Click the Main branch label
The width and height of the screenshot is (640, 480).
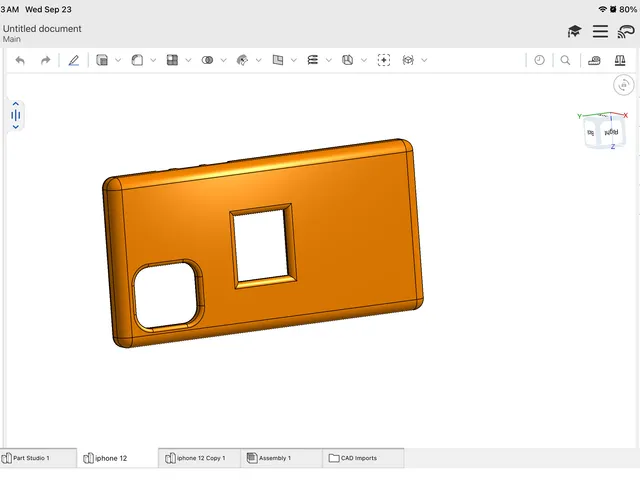tap(11, 39)
